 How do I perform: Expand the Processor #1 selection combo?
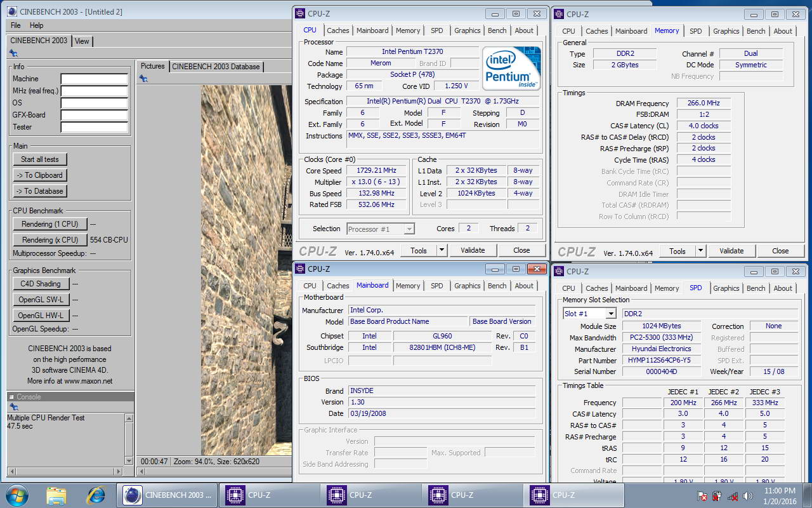click(x=409, y=229)
